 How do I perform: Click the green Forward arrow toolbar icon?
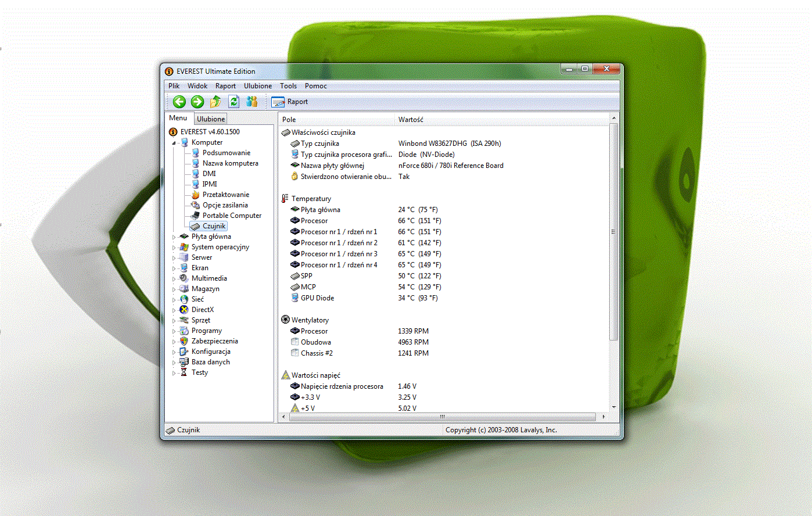pos(197,102)
